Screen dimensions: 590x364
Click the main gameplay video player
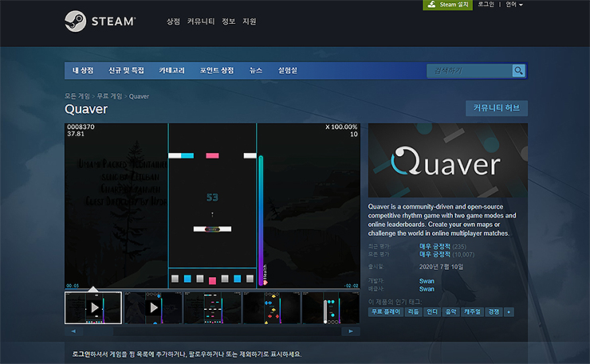[x=212, y=205]
